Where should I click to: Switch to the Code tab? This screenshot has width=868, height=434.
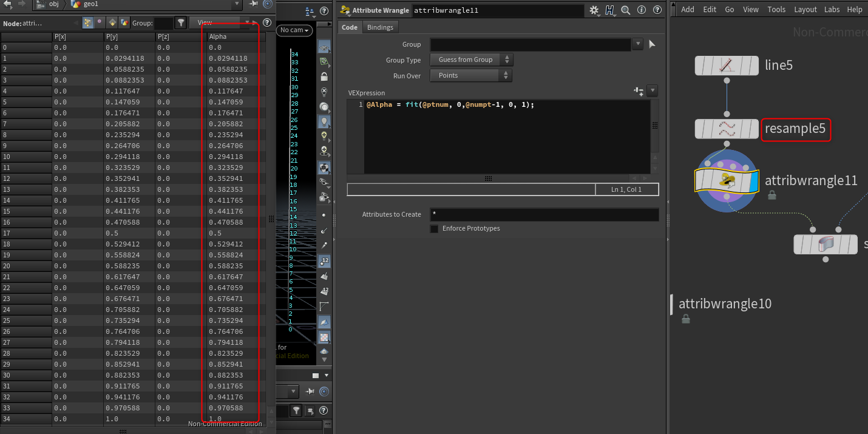tap(350, 27)
